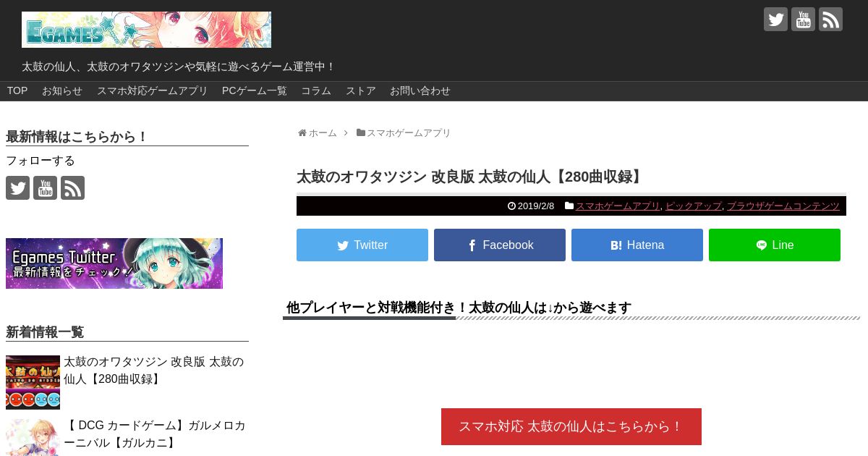Open sidebar post 太鼓のオワタツジン 改良版 太鼓の仙人
Screen dimensions: 868x456
[x=154, y=371]
